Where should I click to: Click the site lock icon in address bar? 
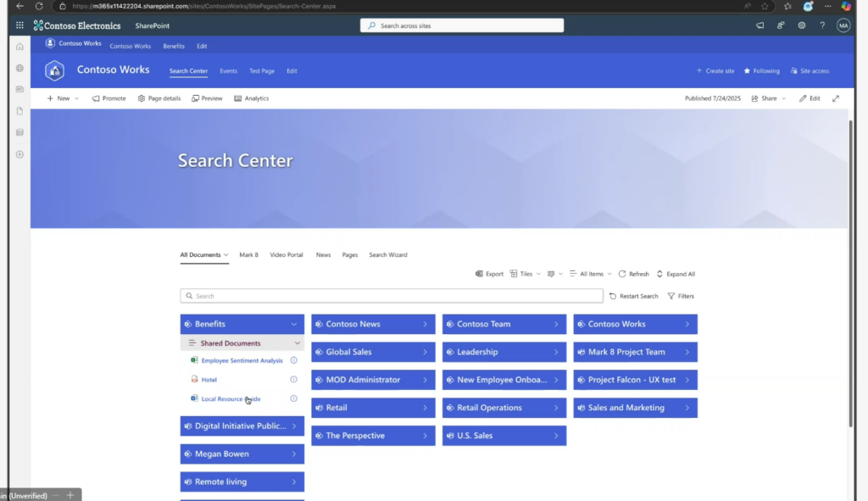coord(63,6)
